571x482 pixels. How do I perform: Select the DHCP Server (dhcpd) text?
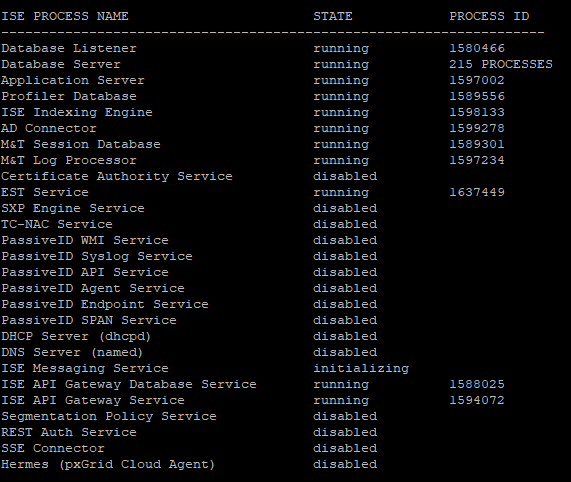tap(76, 337)
